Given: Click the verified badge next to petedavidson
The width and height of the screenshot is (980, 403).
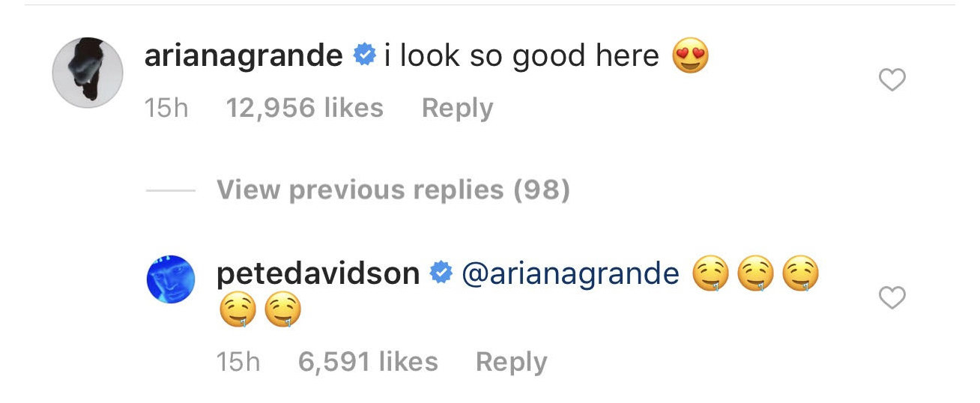Looking at the screenshot, I should (x=440, y=274).
